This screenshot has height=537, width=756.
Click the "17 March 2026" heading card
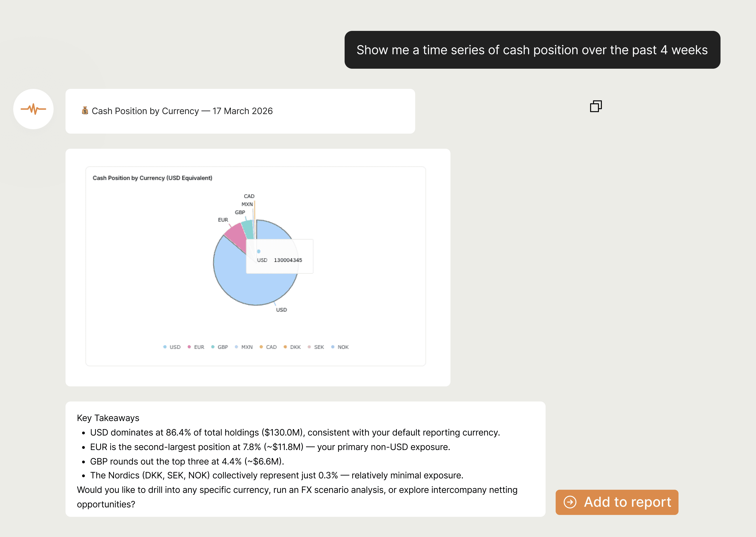coord(240,111)
